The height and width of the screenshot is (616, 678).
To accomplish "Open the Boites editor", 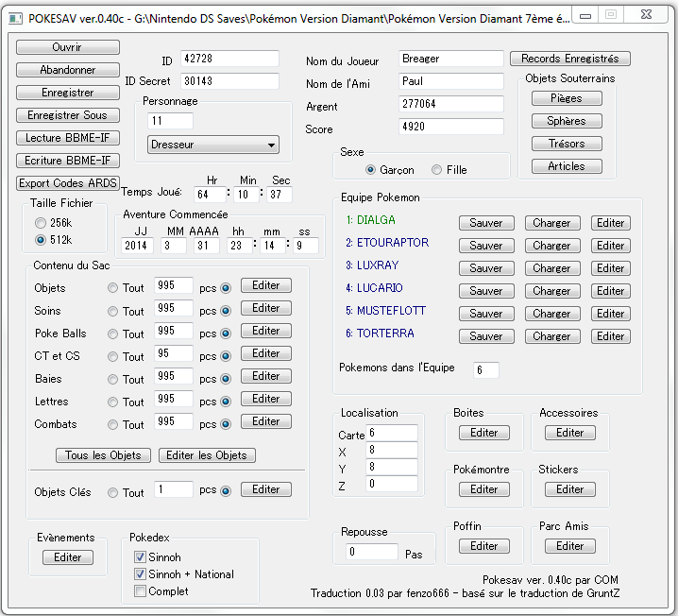I will [x=484, y=433].
